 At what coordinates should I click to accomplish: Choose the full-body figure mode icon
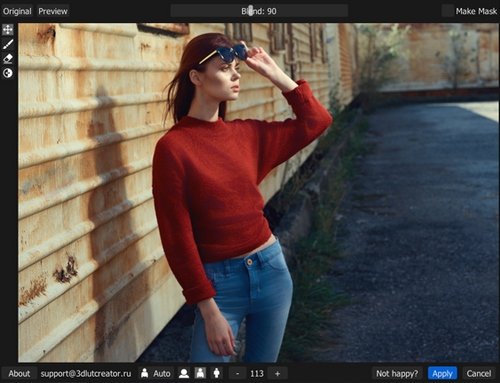[216, 373]
